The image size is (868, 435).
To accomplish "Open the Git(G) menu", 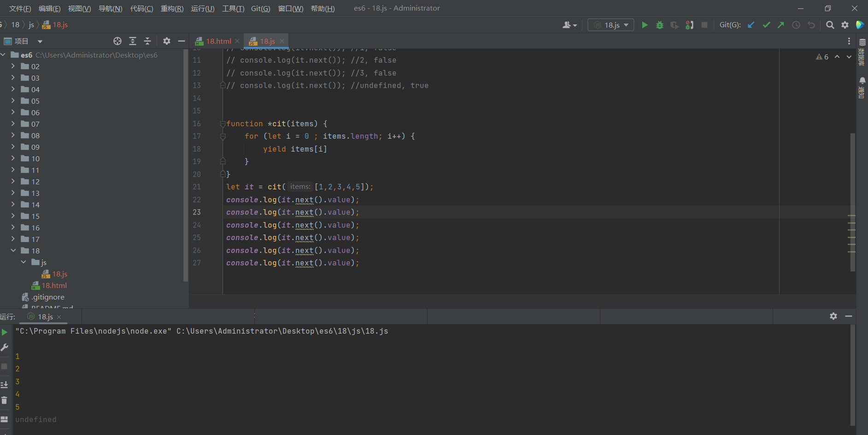I will [260, 8].
